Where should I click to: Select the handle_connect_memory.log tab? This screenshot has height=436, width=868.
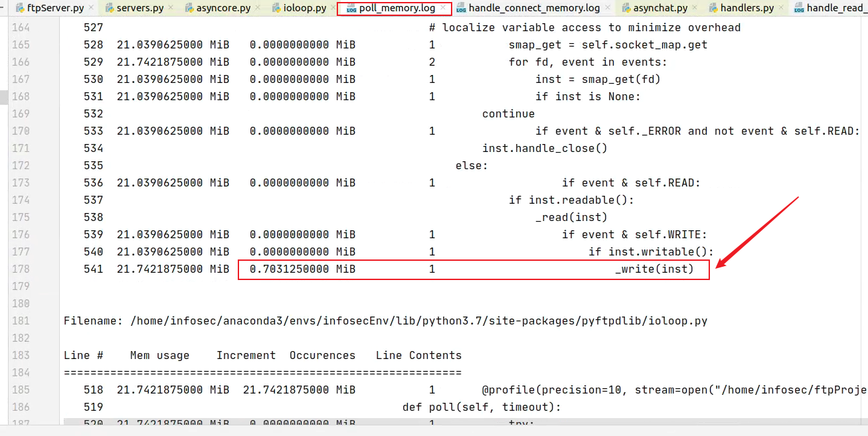pyautogui.click(x=533, y=9)
